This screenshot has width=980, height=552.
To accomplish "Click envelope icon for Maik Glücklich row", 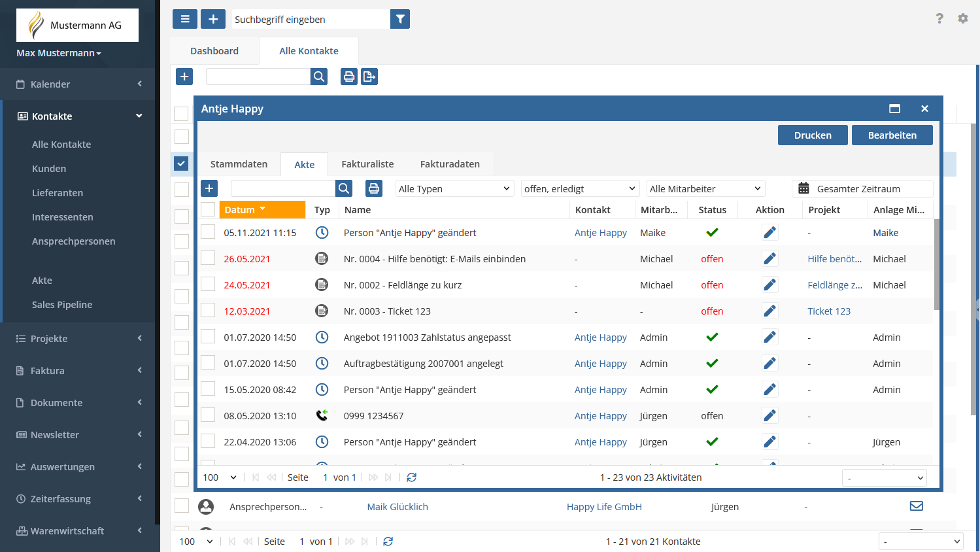I will (x=916, y=506).
